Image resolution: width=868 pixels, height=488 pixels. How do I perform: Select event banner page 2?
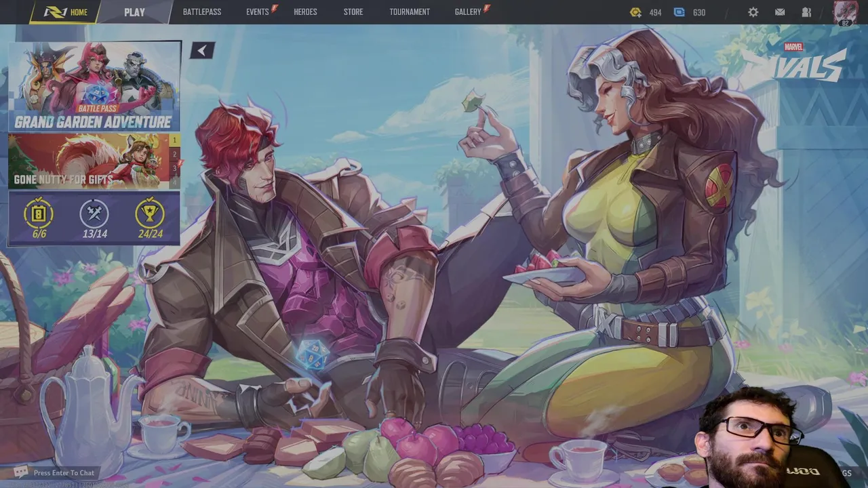pyautogui.click(x=175, y=155)
